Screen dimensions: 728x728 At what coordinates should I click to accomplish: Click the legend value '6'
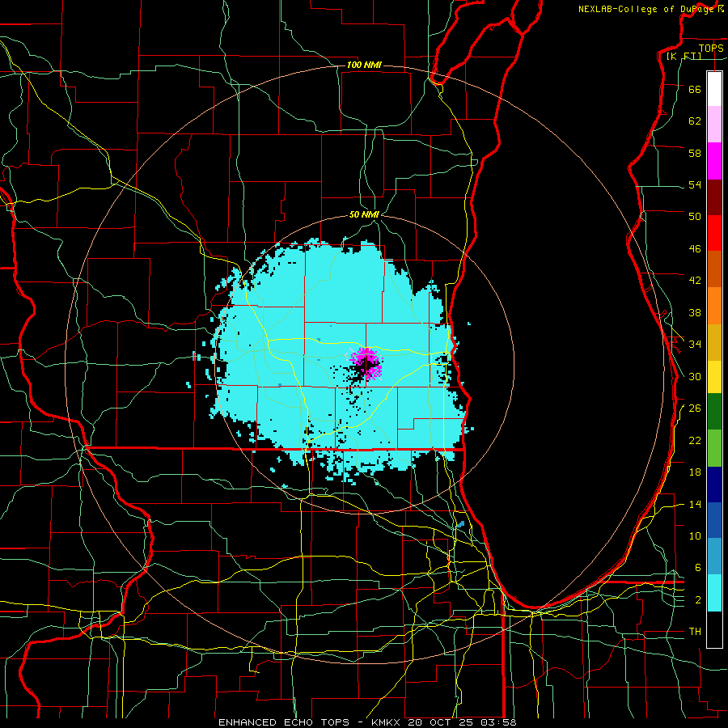[x=697, y=568]
